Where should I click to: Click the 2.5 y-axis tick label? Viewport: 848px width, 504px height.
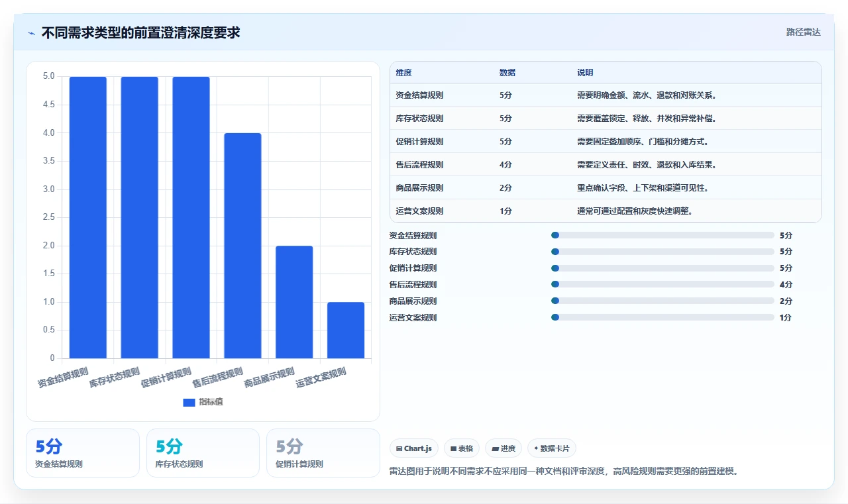(x=49, y=217)
